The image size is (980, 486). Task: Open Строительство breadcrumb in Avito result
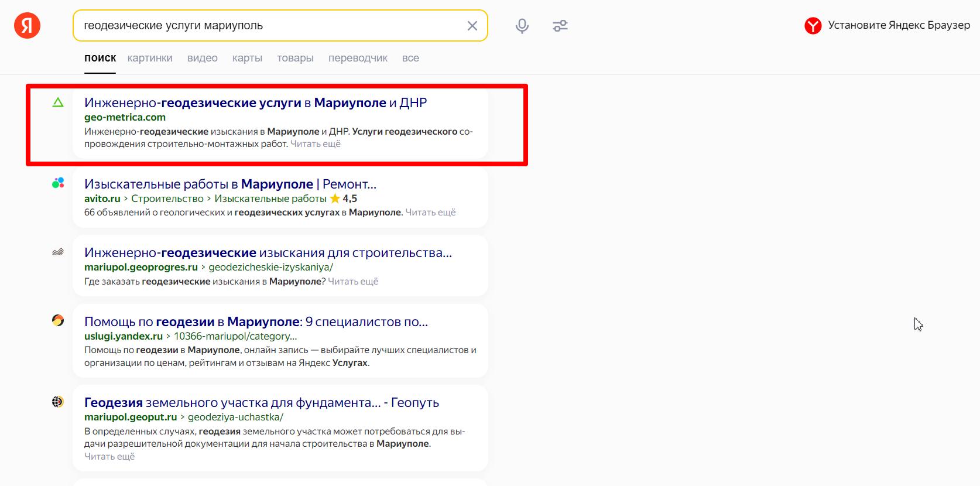[167, 198]
